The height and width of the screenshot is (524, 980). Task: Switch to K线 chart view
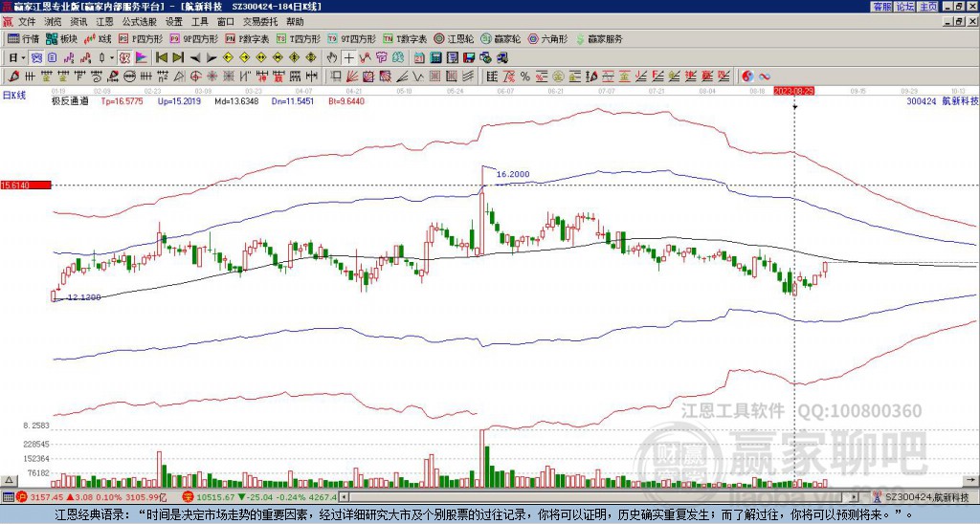98,39
